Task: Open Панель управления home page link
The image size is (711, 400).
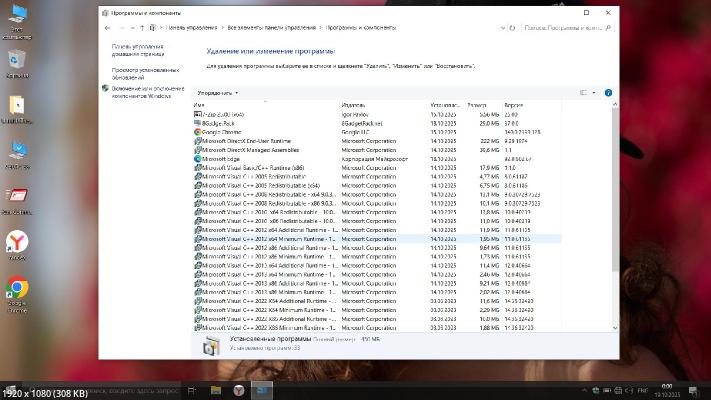Action: [138, 50]
